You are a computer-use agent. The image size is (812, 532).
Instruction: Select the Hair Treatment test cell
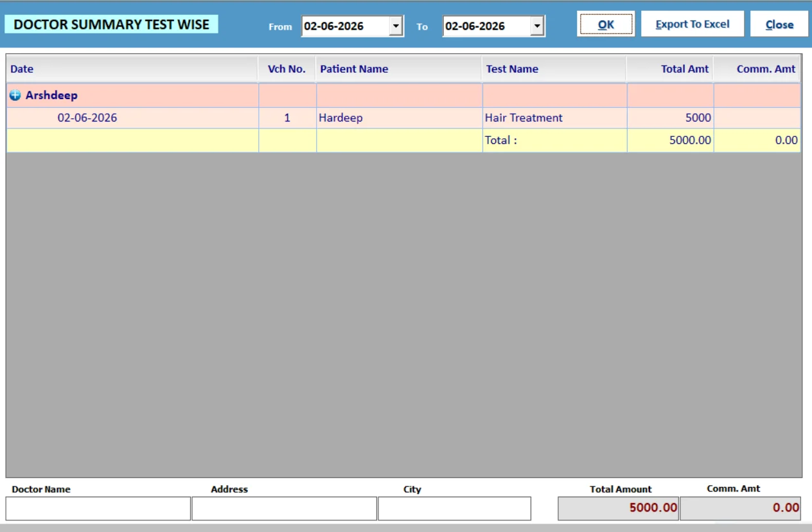click(554, 118)
